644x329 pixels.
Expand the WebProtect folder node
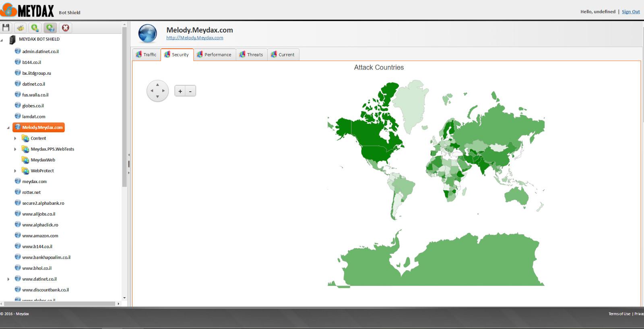(x=15, y=171)
